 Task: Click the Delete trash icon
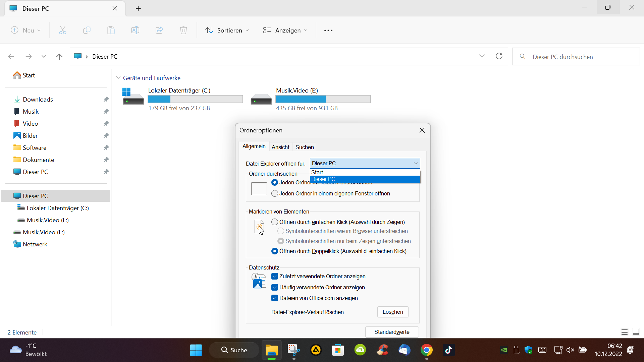[183, 30]
